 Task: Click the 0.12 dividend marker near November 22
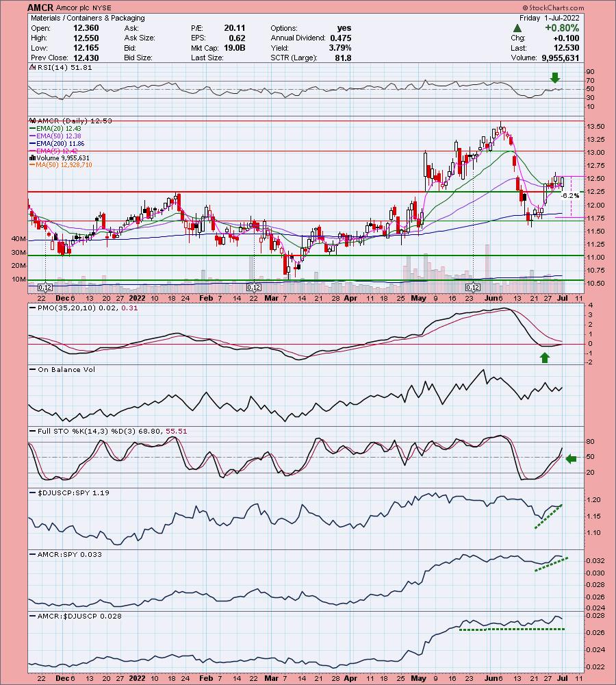coord(45,288)
